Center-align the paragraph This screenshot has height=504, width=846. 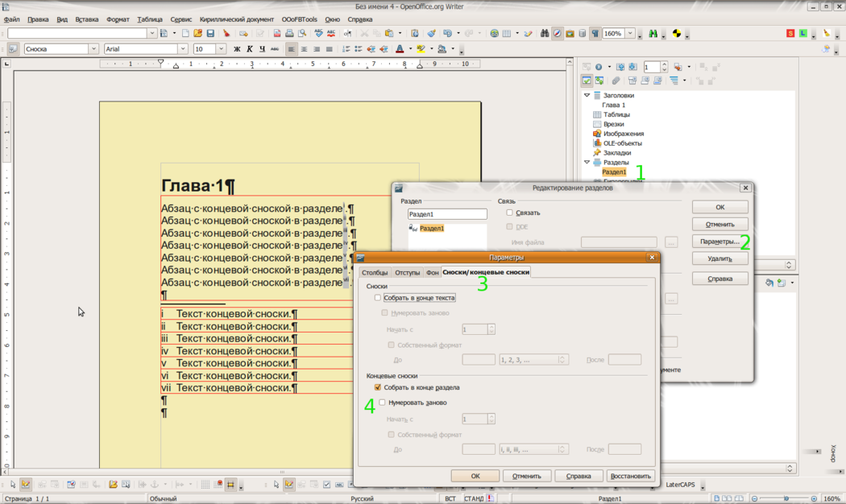[x=304, y=49]
